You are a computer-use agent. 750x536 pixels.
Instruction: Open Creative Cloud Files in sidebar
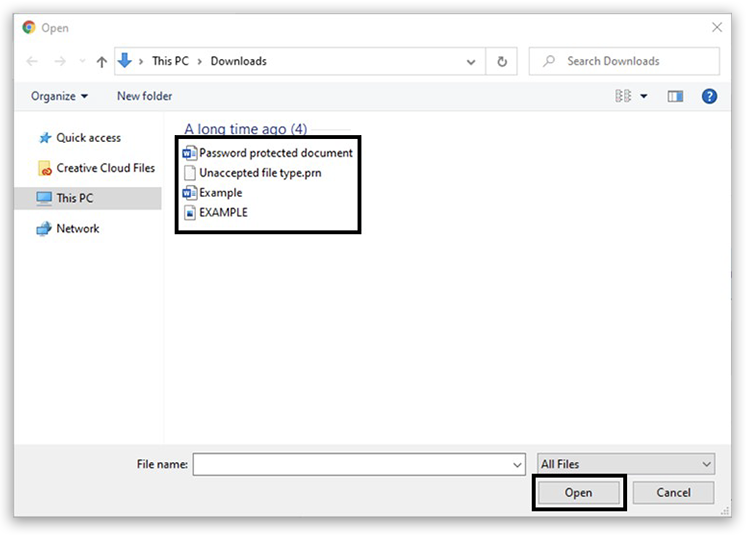(105, 168)
